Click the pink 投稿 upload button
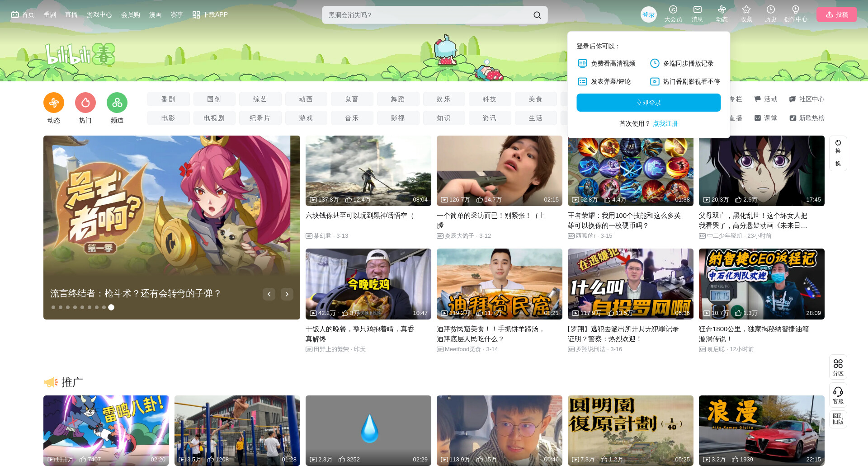Image resolution: width=868 pixels, height=470 pixels. (x=837, y=14)
